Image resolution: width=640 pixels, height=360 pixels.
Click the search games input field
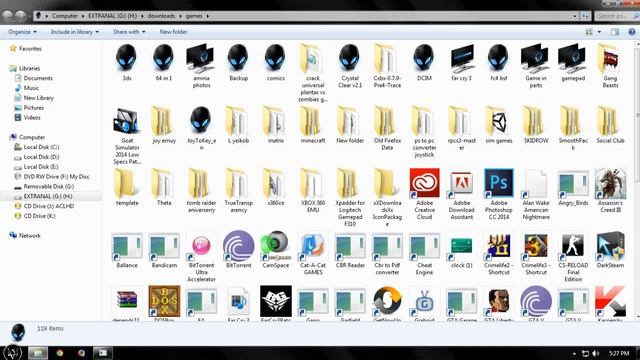pos(616,16)
